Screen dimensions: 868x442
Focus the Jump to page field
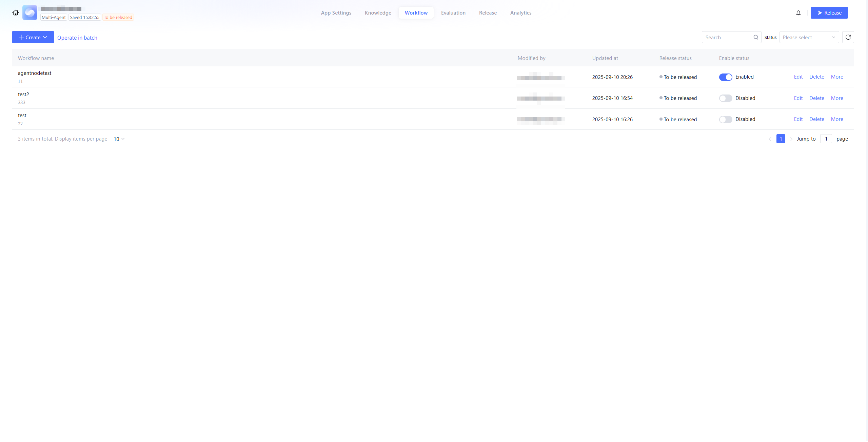point(826,139)
